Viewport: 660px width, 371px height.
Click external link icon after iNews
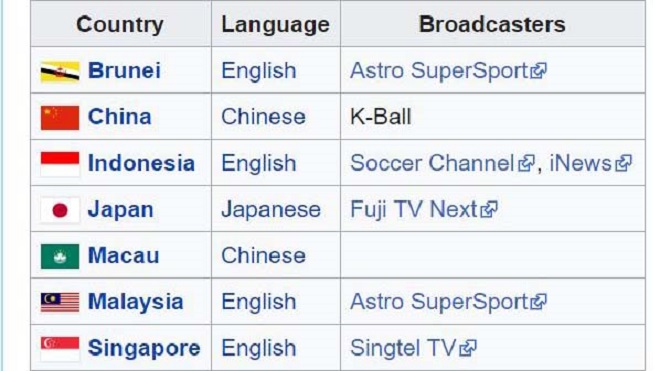(x=623, y=163)
